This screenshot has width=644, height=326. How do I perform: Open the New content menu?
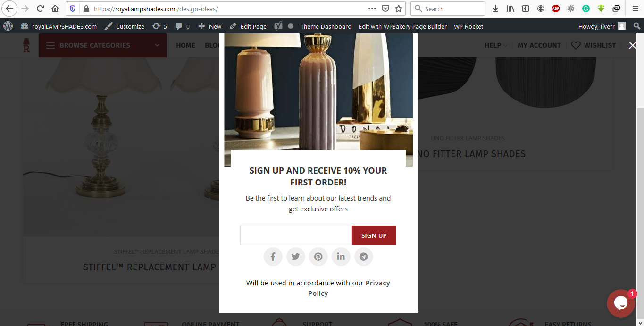210,26
